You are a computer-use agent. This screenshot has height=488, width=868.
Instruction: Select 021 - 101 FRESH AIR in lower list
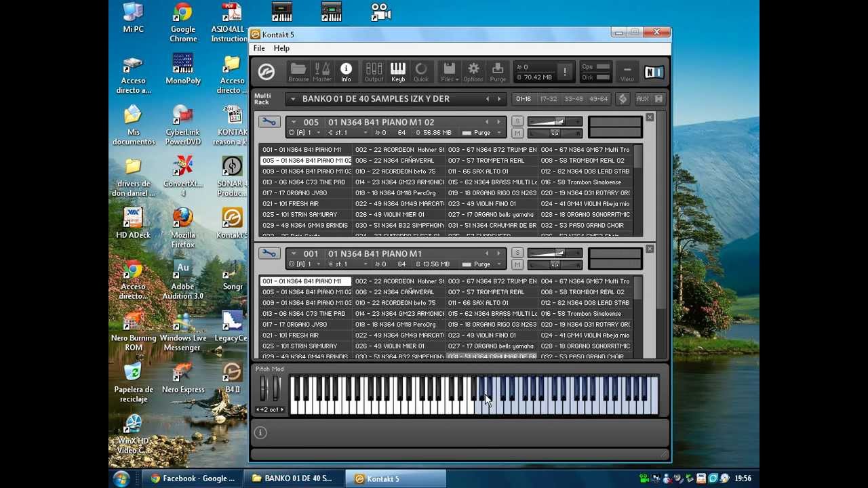pyautogui.click(x=306, y=335)
